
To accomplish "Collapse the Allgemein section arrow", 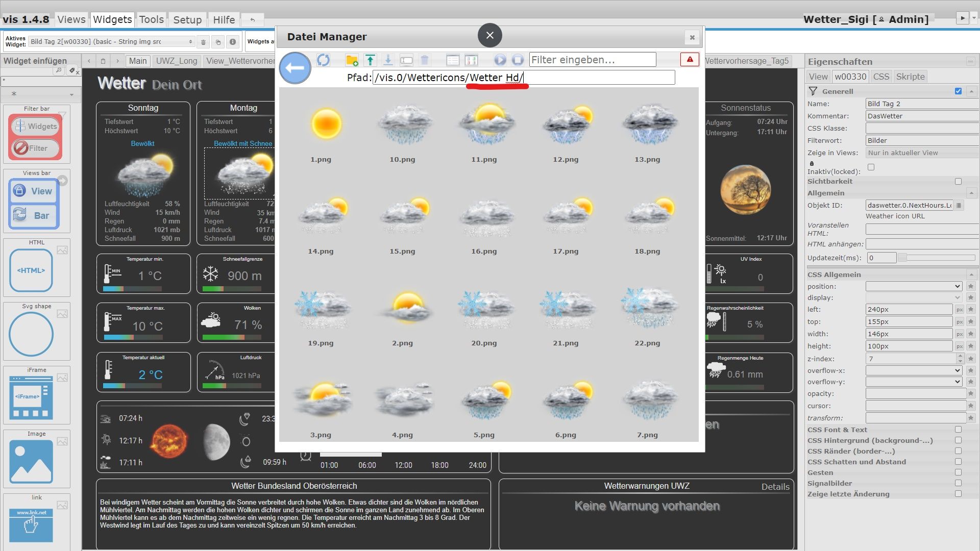I will click(x=971, y=193).
